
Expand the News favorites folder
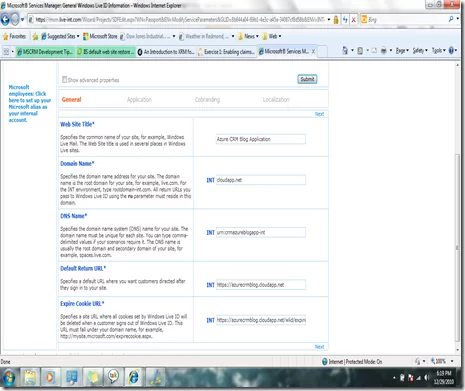(x=248, y=36)
